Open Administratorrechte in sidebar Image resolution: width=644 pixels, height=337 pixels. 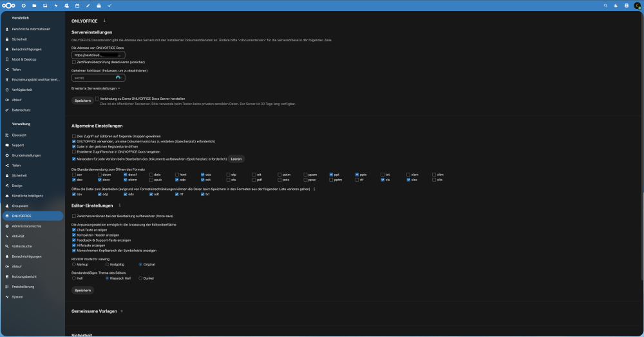point(33,226)
